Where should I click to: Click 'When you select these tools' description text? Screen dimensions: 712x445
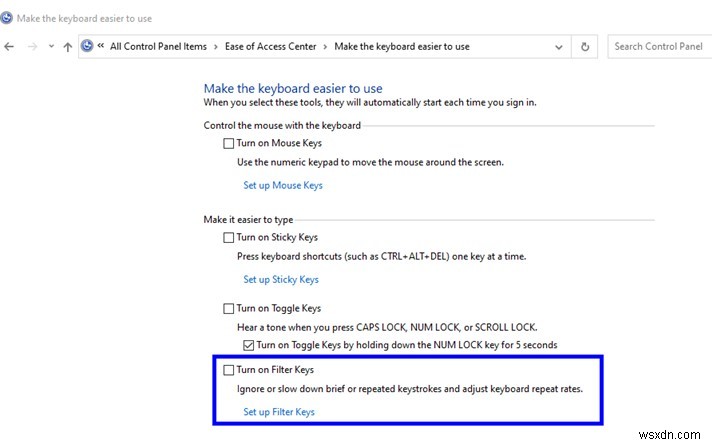click(x=370, y=102)
